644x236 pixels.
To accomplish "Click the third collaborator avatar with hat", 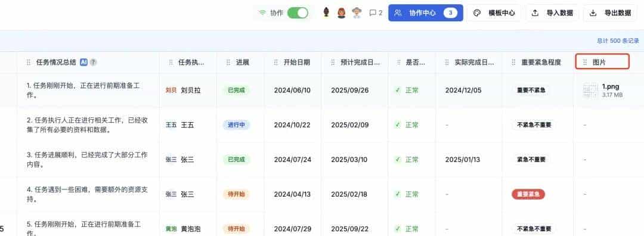I will pyautogui.click(x=357, y=13).
